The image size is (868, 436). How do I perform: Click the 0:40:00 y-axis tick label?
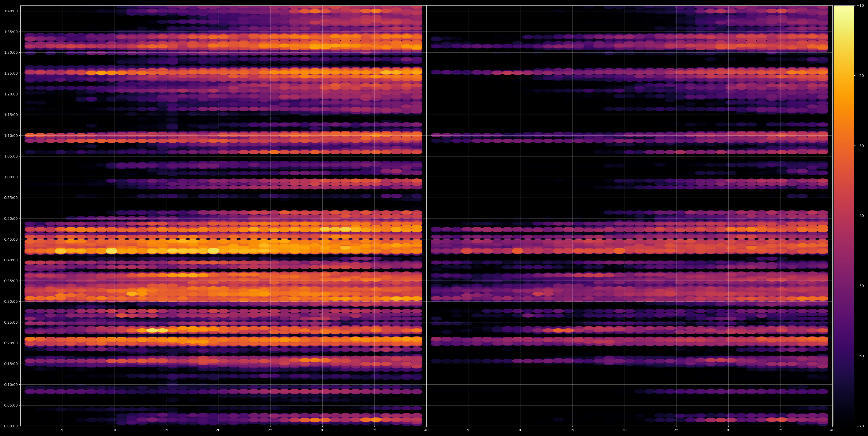11,260
